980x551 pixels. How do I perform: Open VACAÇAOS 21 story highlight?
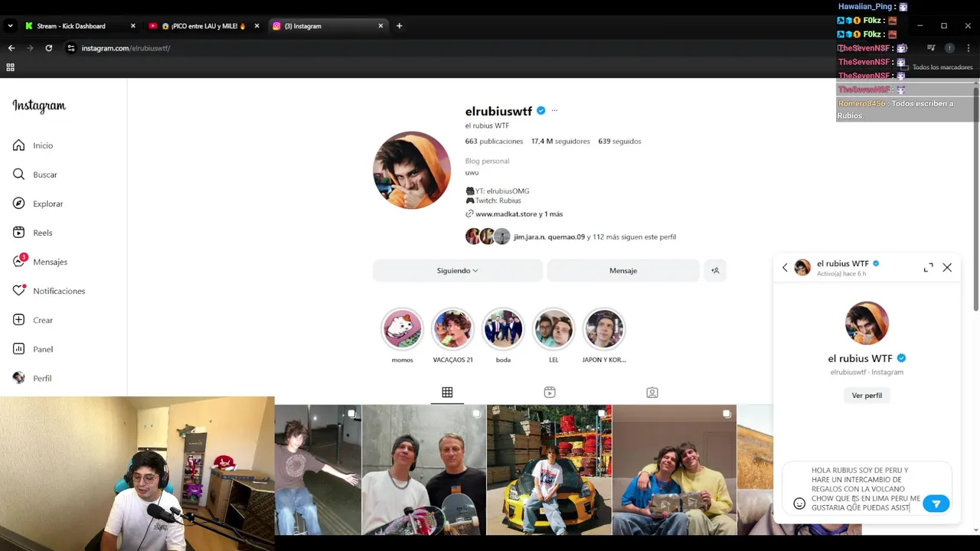(x=452, y=329)
